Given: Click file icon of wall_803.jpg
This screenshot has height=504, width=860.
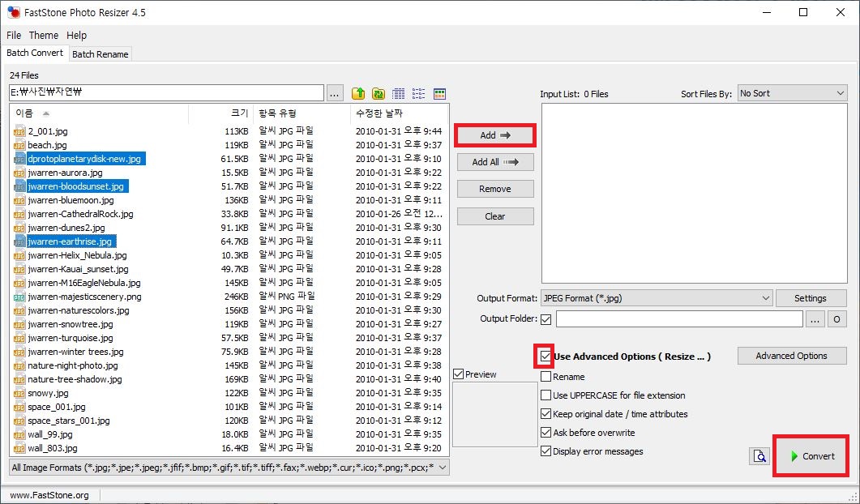Looking at the screenshot, I should 19,448.
